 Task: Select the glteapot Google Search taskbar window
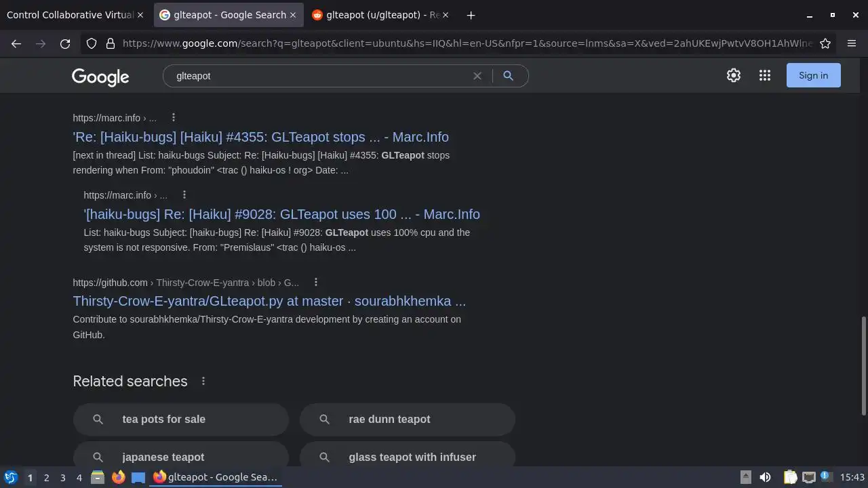click(216, 477)
